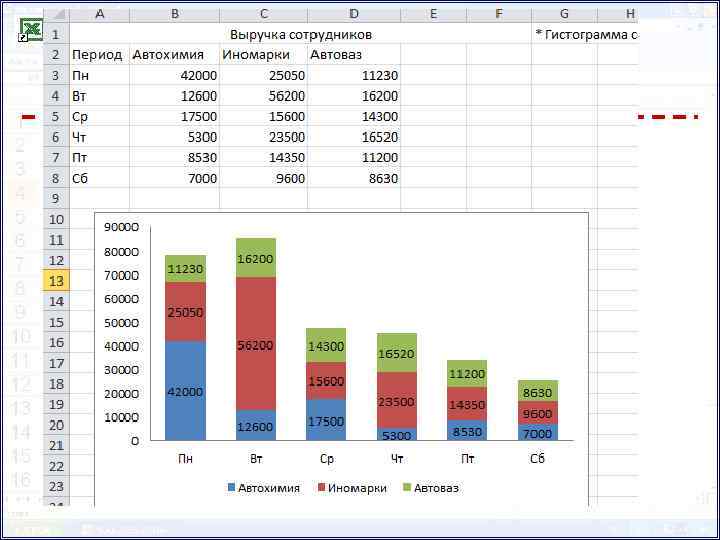Click the green 11230 chart segment

[x=186, y=269]
